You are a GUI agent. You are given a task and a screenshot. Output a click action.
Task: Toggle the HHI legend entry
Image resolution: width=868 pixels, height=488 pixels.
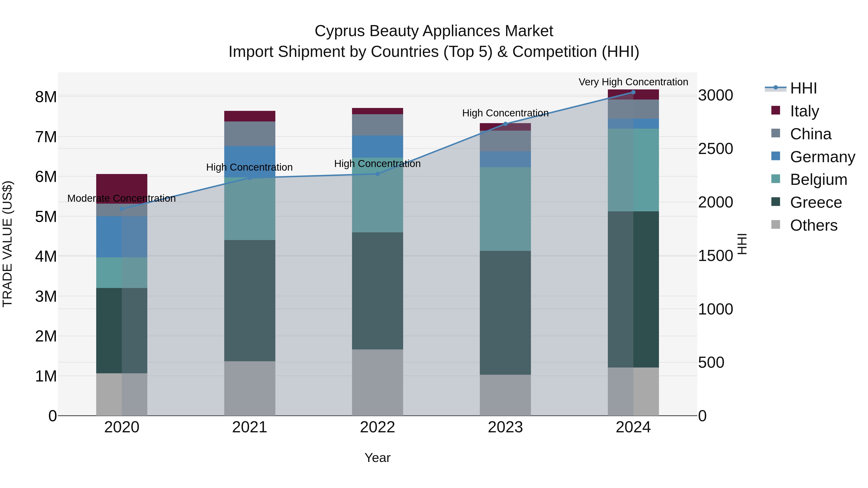791,88
